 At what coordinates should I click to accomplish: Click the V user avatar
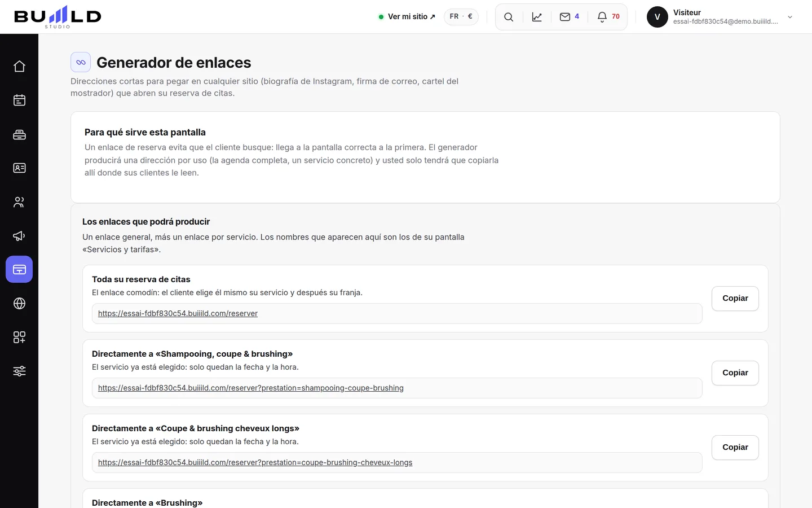click(657, 17)
